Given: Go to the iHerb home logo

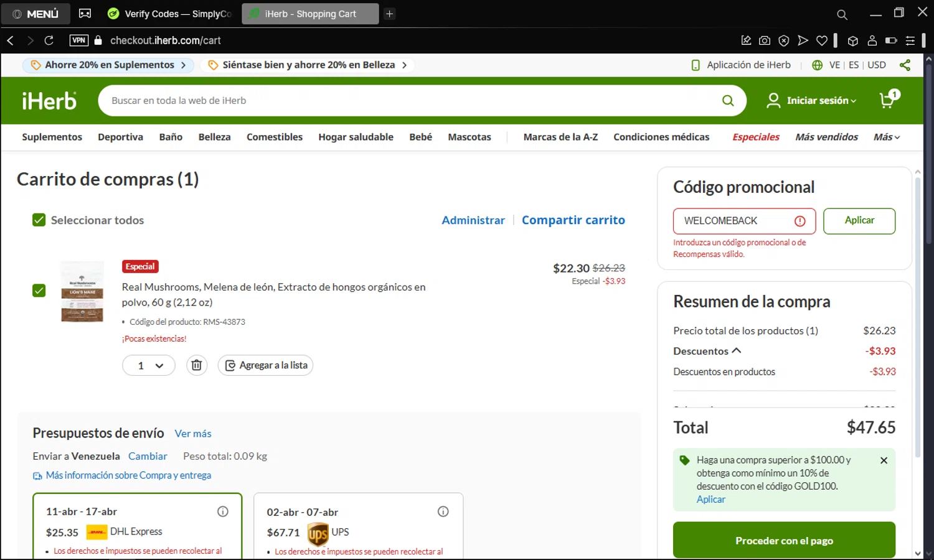Looking at the screenshot, I should click(x=49, y=100).
